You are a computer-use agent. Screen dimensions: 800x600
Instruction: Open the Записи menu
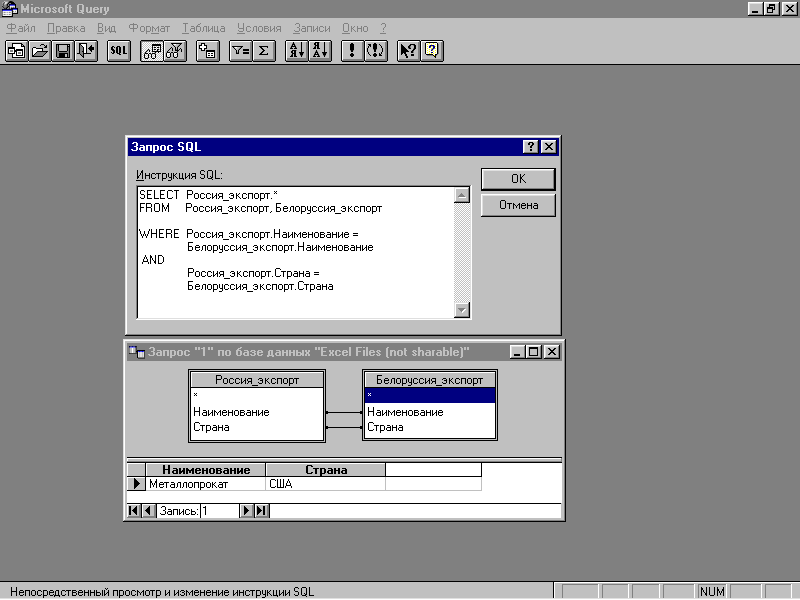312,28
